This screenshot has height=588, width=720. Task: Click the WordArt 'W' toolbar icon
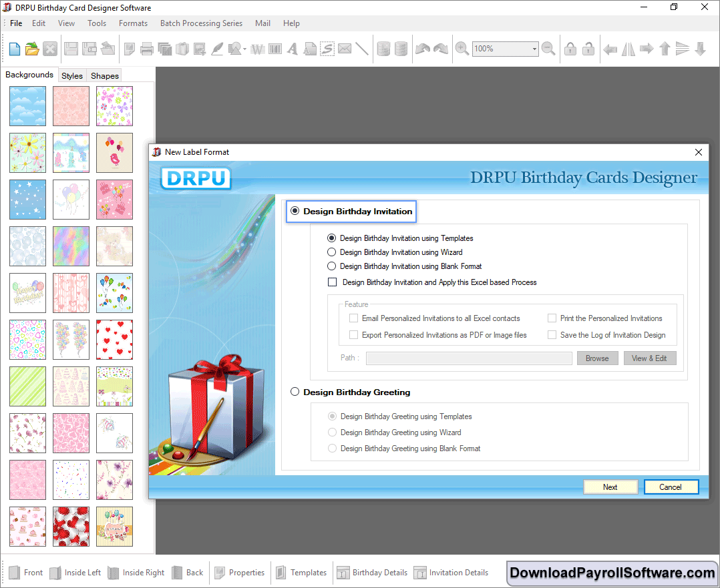pyautogui.click(x=258, y=49)
